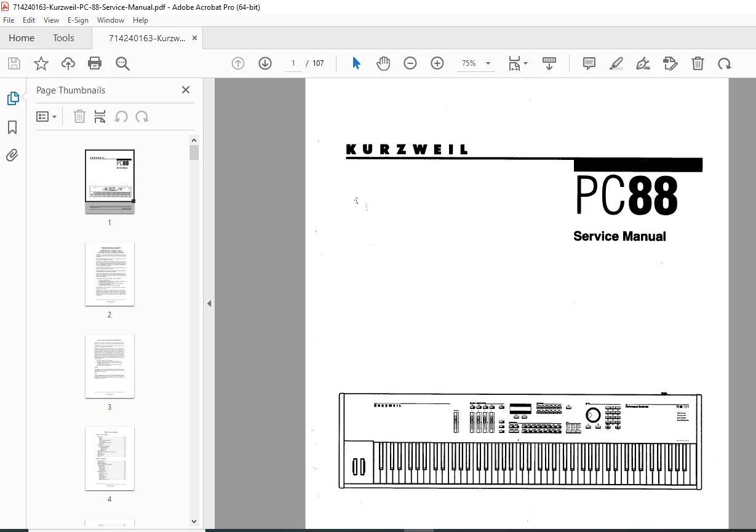Viewport: 756px width, 532px height.
Task: Click the upload to cloud icon
Action: (68, 63)
